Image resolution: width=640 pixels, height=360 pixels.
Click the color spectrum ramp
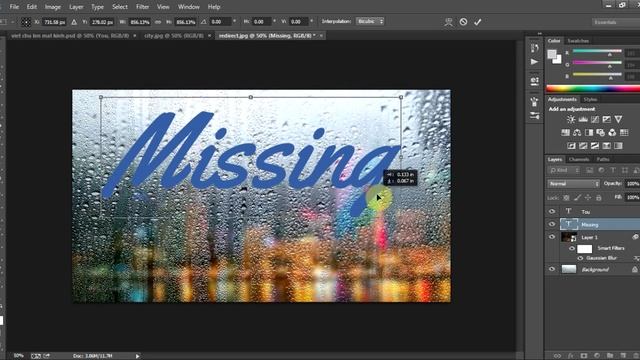point(593,89)
